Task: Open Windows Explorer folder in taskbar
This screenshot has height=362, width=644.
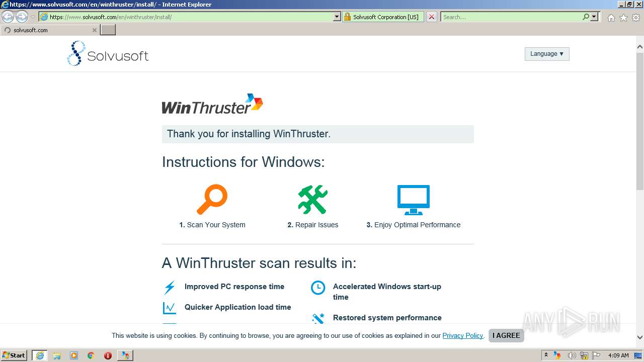Action: point(57,355)
